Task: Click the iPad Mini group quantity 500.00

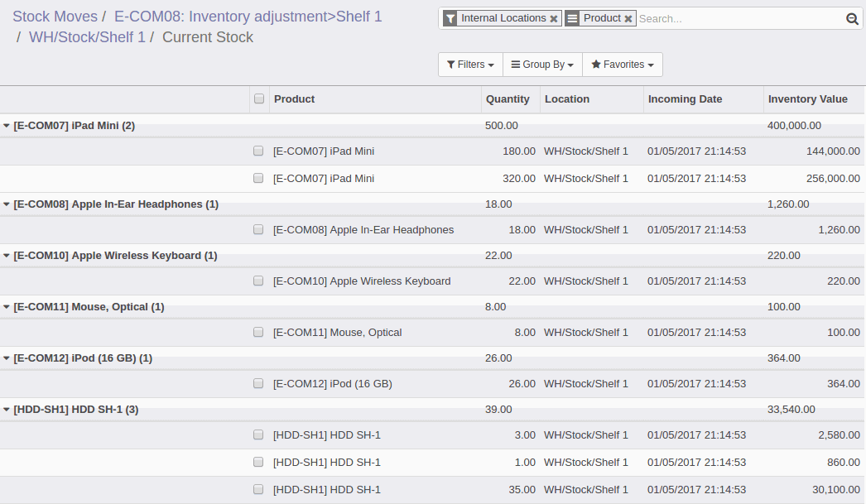Action: pyautogui.click(x=502, y=126)
